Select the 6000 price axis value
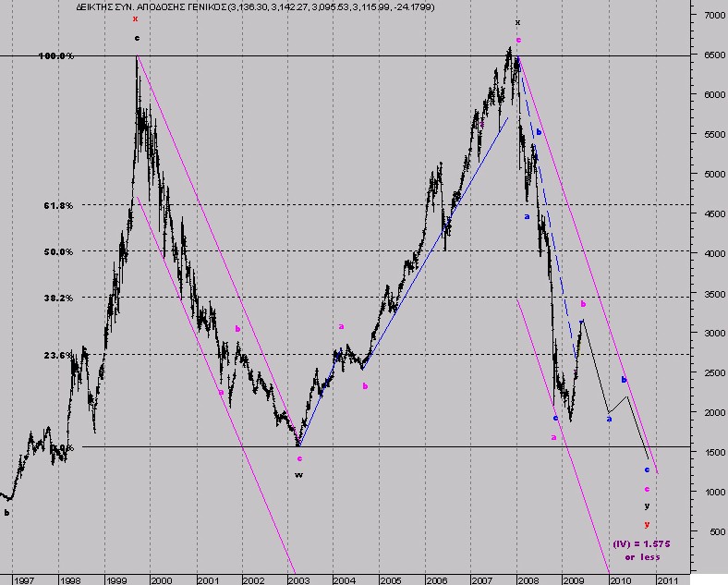 pyautogui.click(x=715, y=94)
